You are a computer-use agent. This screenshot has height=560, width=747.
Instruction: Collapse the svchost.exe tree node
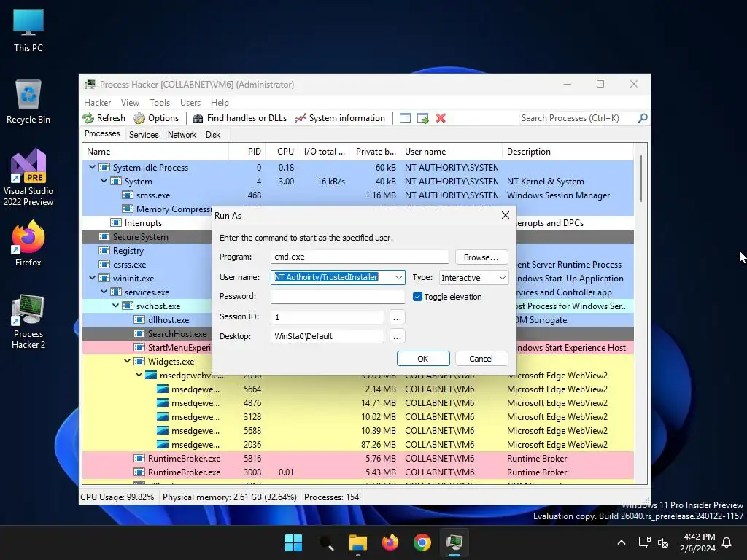(116, 306)
